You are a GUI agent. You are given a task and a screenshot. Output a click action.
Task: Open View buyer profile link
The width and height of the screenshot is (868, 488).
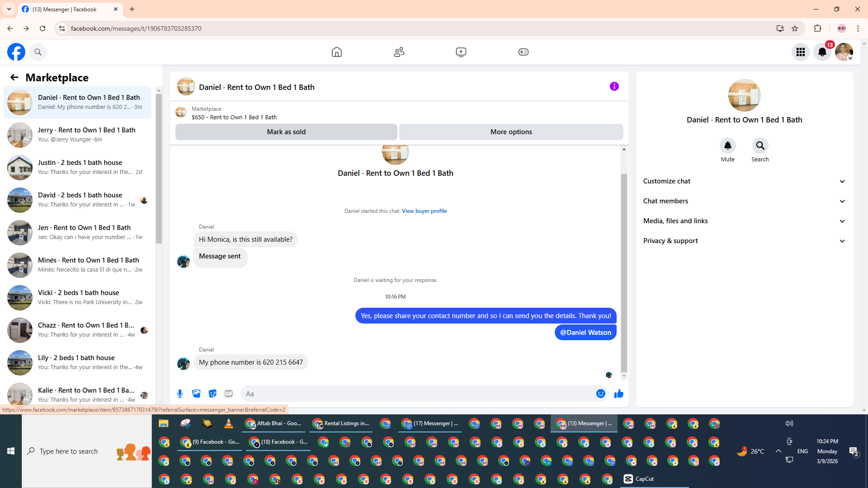point(424,211)
